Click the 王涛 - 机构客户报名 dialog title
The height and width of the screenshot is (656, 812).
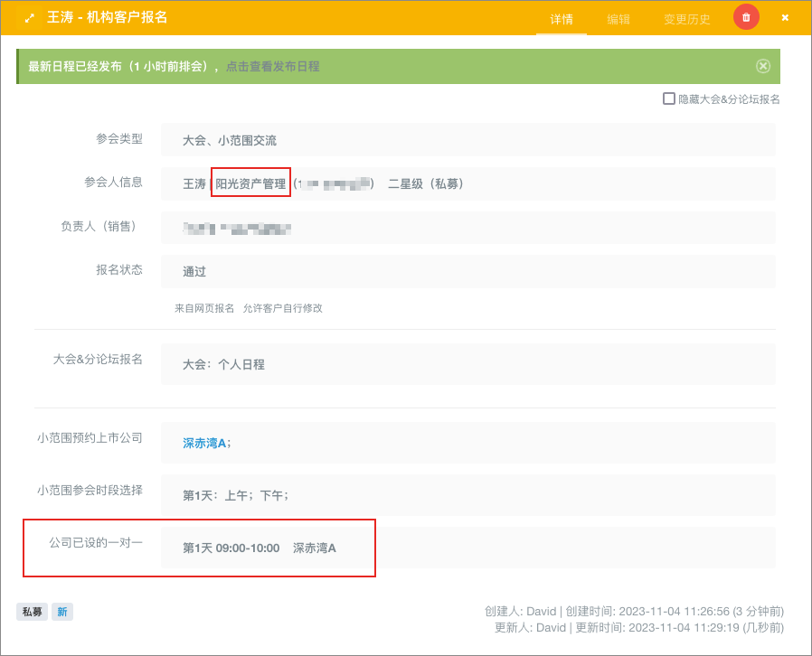pos(107,18)
